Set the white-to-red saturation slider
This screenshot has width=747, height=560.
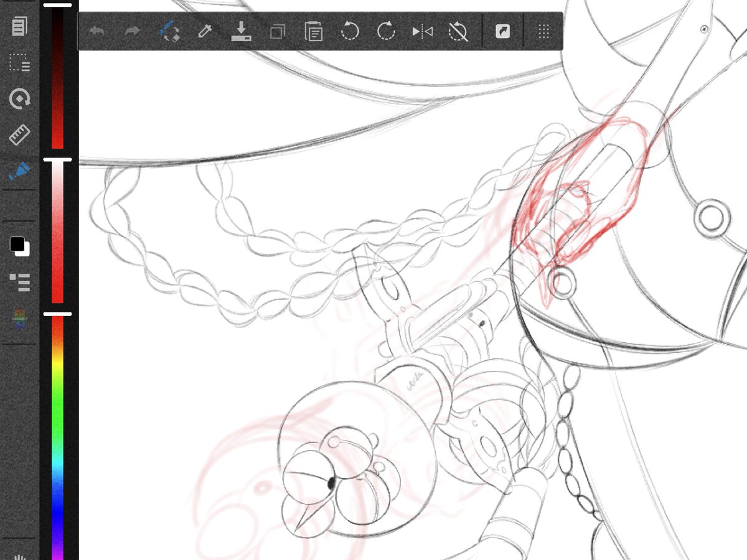(57, 231)
